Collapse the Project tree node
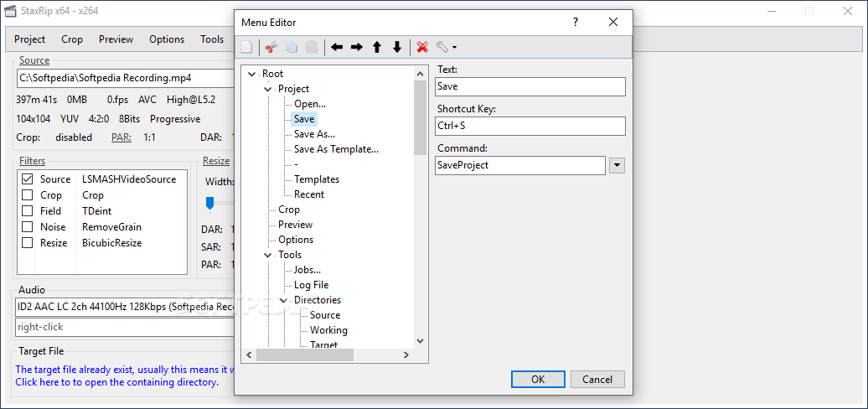868x409 pixels. (268, 89)
